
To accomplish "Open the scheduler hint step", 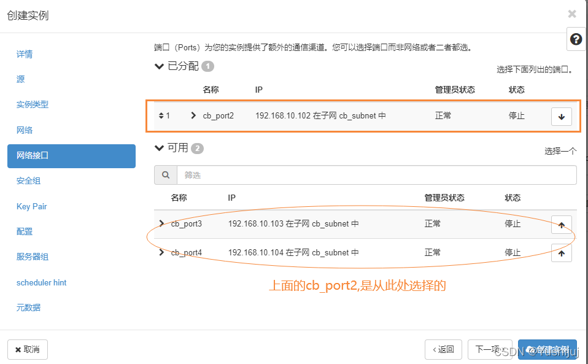I will point(41,282).
